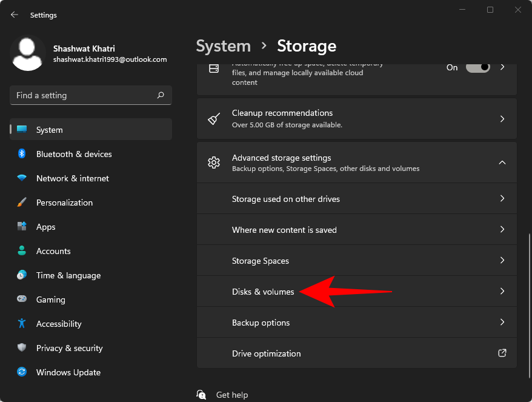Viewport: 532px width, 402px height.
Task: Click the Bluetooth & devices icon
Action: coord(22,154)
